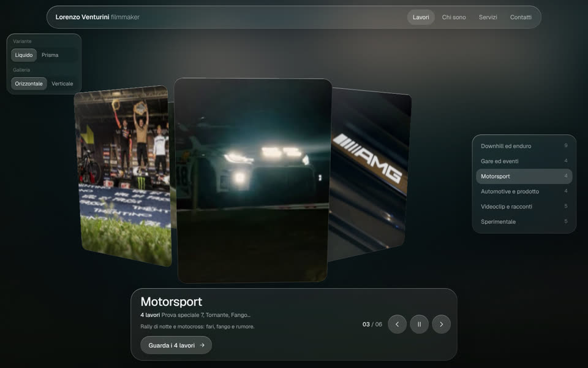Select Videoclip e racconti category
588x368 pixels.
524,207
